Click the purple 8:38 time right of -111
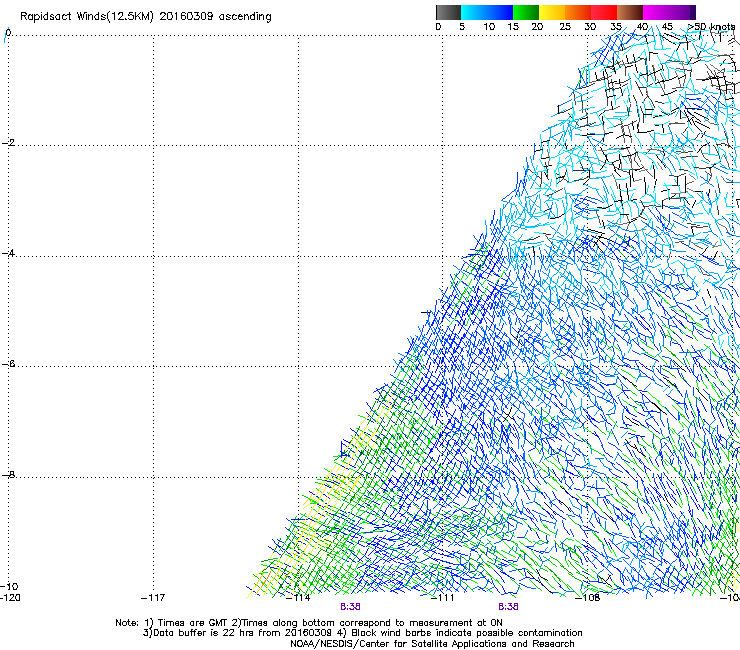This screenshot has height=650, width=740. coord(508,607)
